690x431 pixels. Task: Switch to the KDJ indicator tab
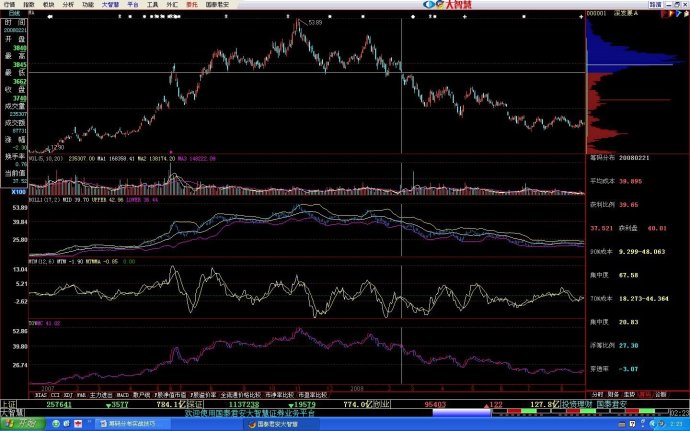click(68, 394)
